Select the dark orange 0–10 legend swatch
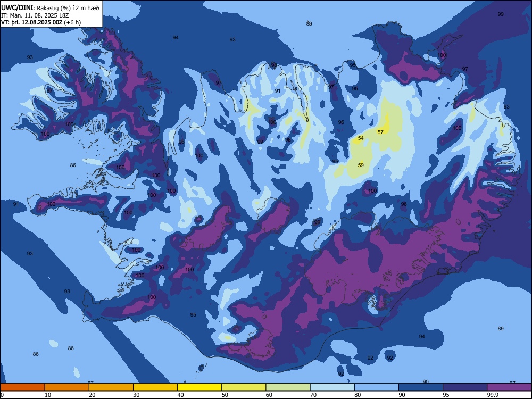 click(x=22, y=387)
